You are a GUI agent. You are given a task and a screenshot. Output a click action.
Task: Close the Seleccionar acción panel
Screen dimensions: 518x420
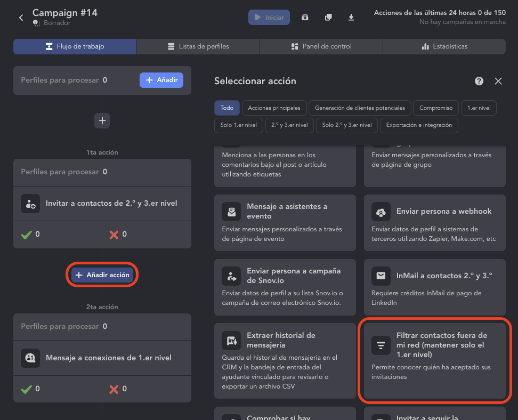point(498,81)
